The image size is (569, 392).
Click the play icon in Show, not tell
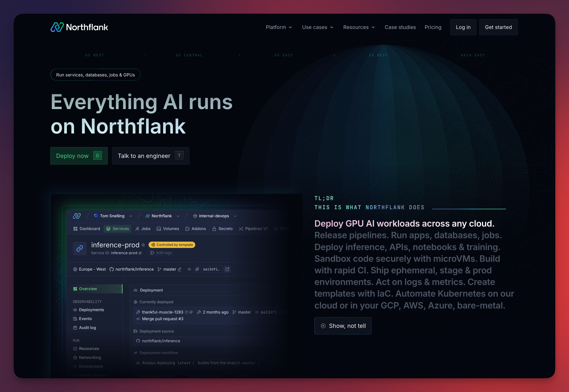pyautogui.click(x=323, y=326)
